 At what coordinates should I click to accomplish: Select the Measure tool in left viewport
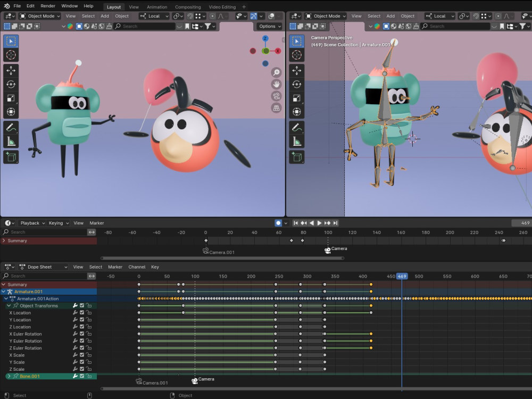(11, 141)
